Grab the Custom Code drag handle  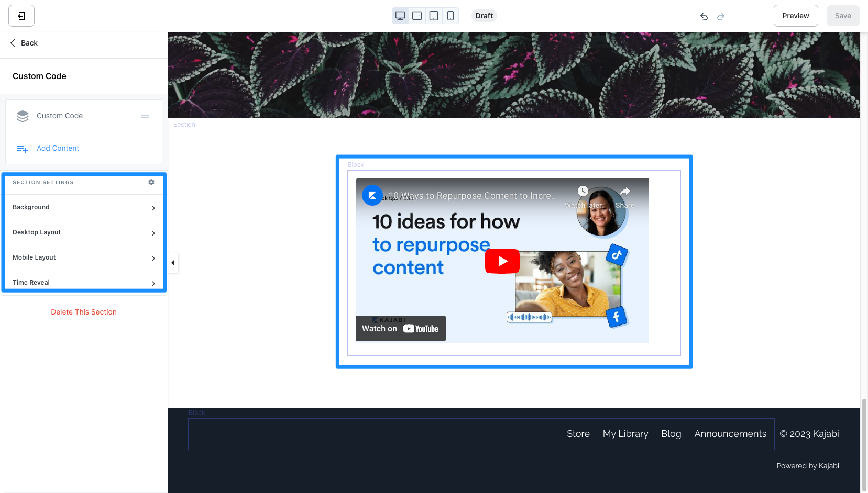click(x=145, y=116)
